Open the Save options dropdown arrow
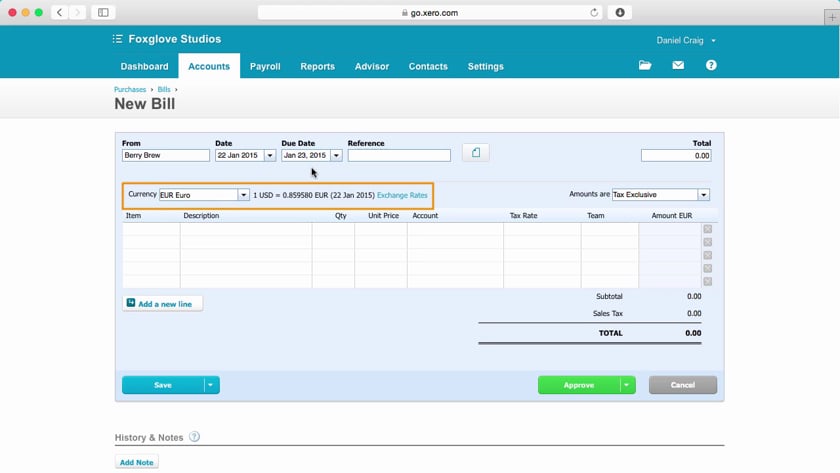The image size is (840, 473). pos(211,385)
